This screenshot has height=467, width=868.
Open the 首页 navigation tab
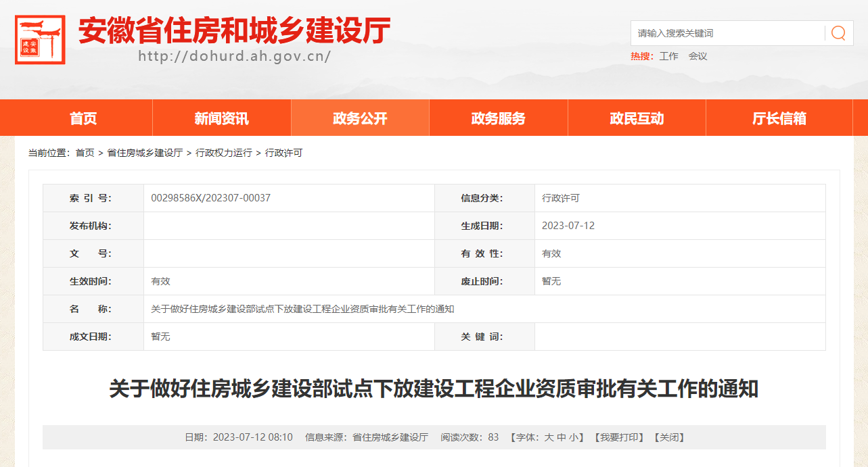[x=83, y=118]
